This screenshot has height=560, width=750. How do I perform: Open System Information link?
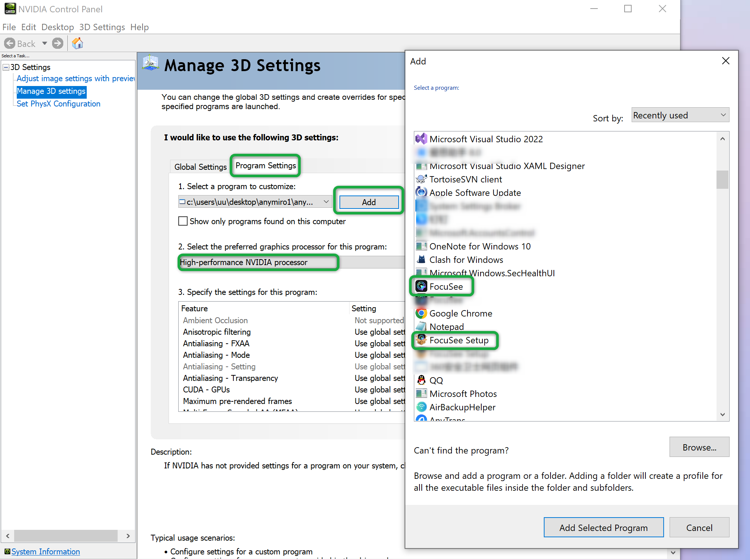pyautogui.click(x=45, y=551)
